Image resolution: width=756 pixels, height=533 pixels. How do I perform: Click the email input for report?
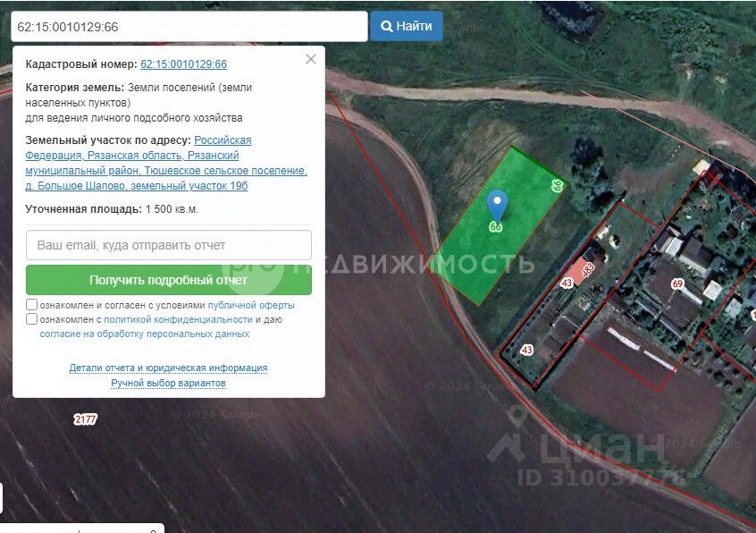point(169,245)
